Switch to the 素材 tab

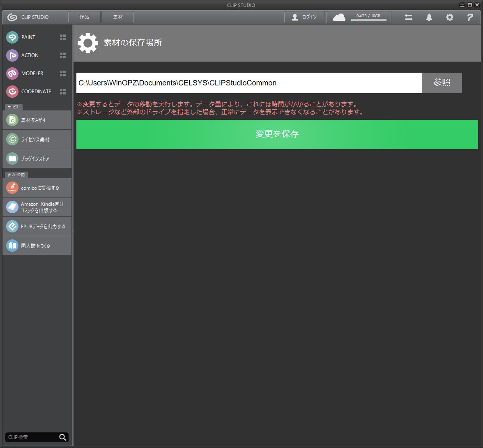pyautogui.click(x=117, y=17)
